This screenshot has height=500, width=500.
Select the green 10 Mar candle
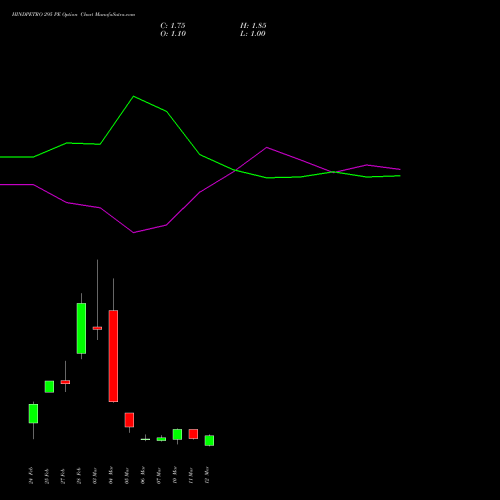coord(177,434)
